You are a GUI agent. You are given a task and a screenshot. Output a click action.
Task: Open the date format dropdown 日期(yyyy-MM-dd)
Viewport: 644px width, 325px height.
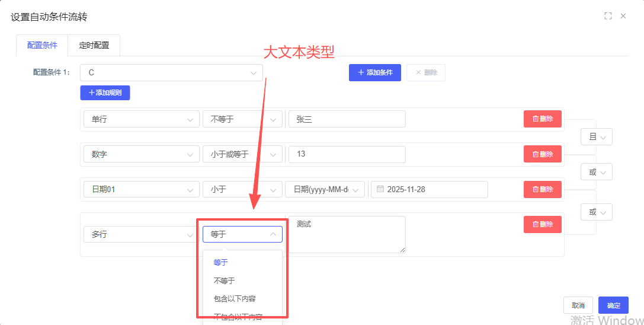[x=325, y=189]
